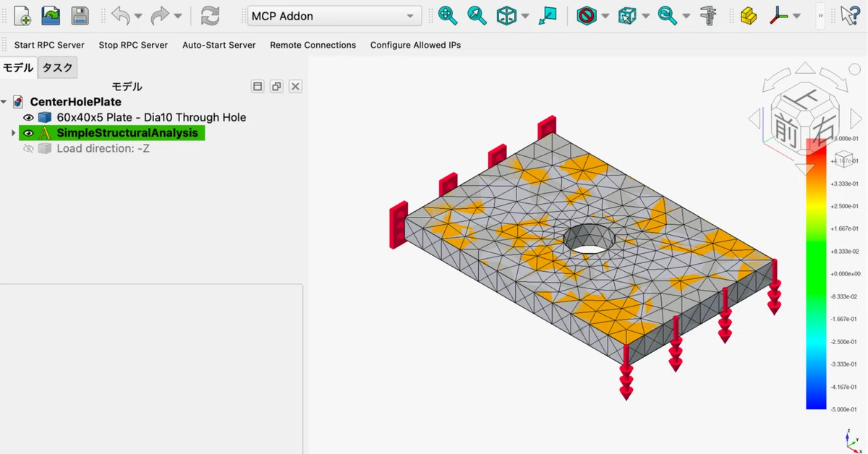The width and height of the screenshot is (868, 454).
Task: Float the model panel
Action: point(276,87)
